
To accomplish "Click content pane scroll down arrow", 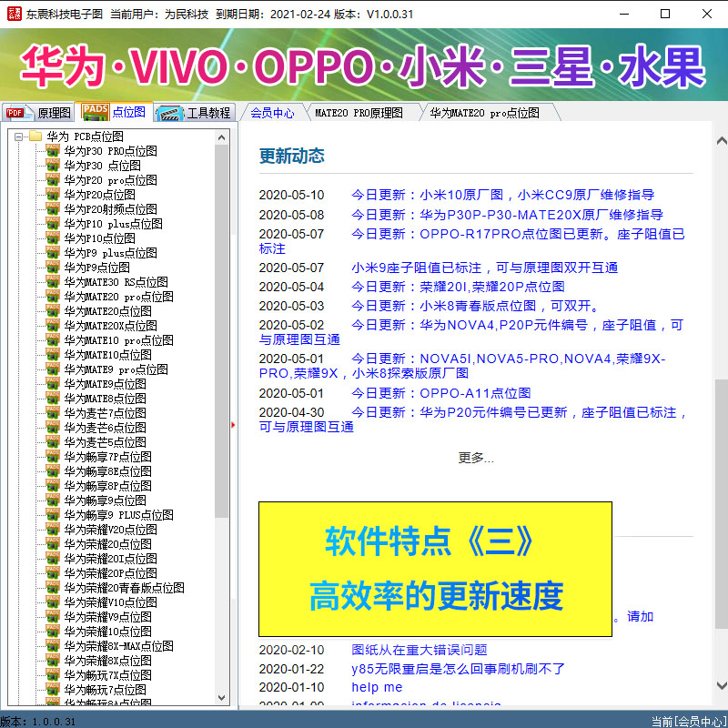I will click(722, 685).
